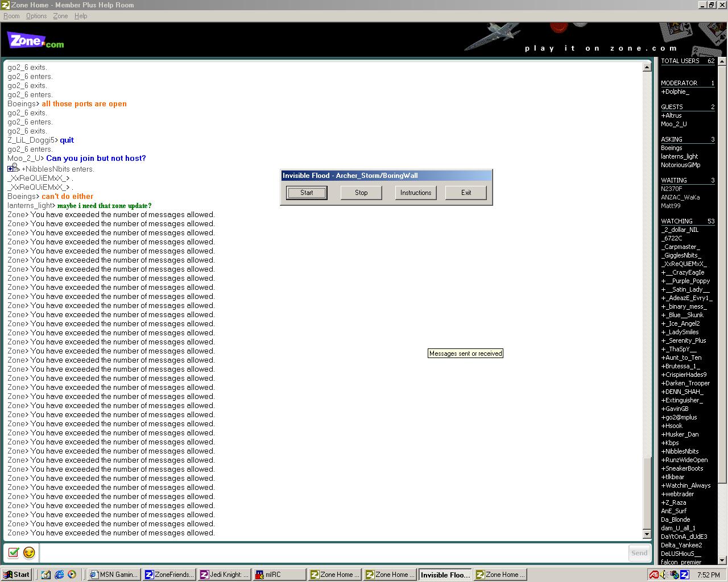This screenshot has width=728, height=582.
Task: Click the Zone window title bar icon
Action: point(5,5)
